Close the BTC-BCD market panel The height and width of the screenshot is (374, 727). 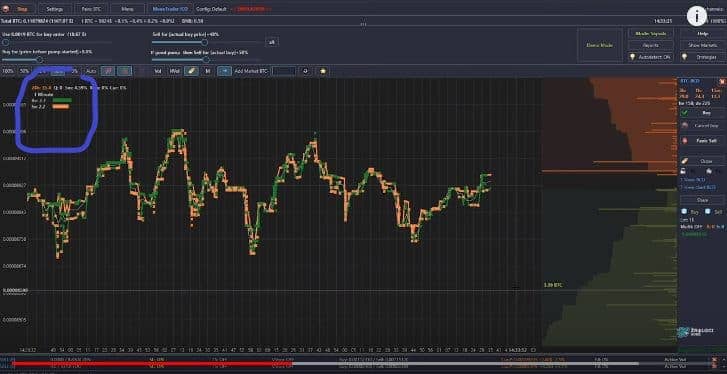[x=721, y=81]
